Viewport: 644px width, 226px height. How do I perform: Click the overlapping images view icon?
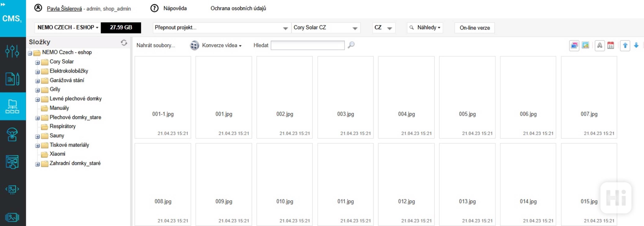coord(574,45)
